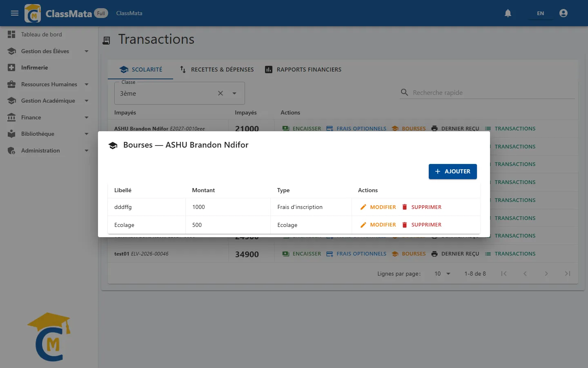Image resolution: width=588 pixels, height=368 pixels.
Task: Open the Classe dropdown arrow
Action: (x=234, y=93)
